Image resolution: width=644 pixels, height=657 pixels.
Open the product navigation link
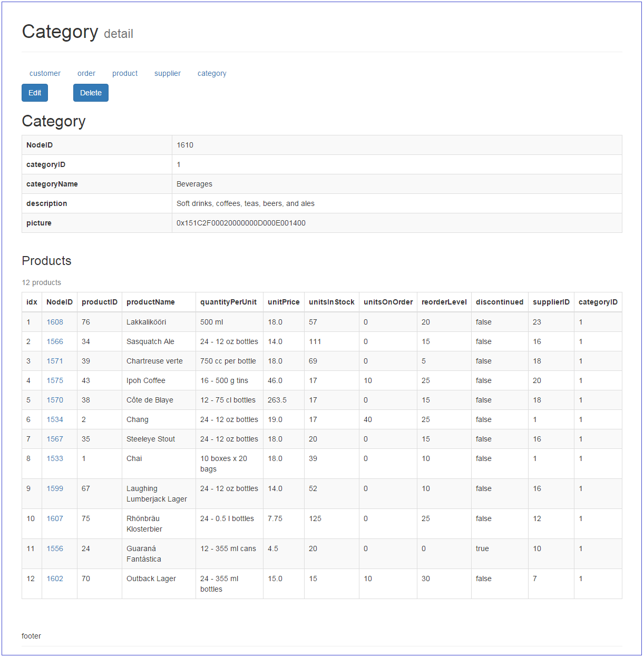click(125, 73)
